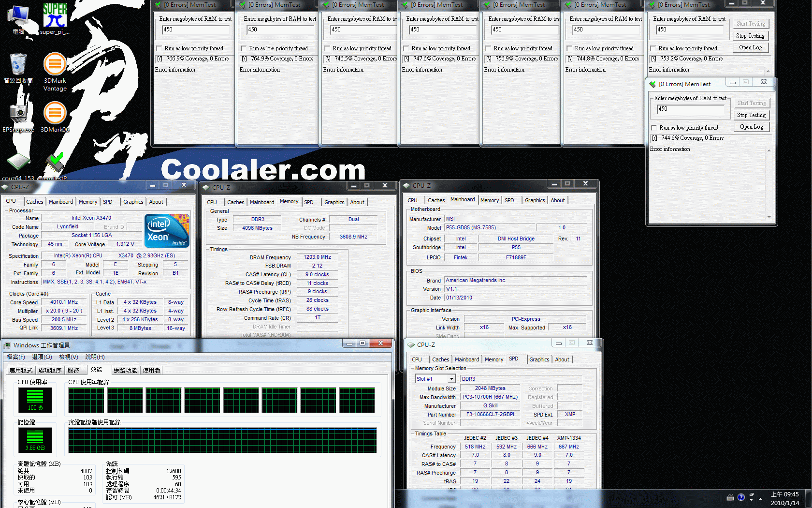Click the Part Number F3-10666CL7-2GBPI
The height and width of the screenshot is (508, 812).
click(490, 415)
